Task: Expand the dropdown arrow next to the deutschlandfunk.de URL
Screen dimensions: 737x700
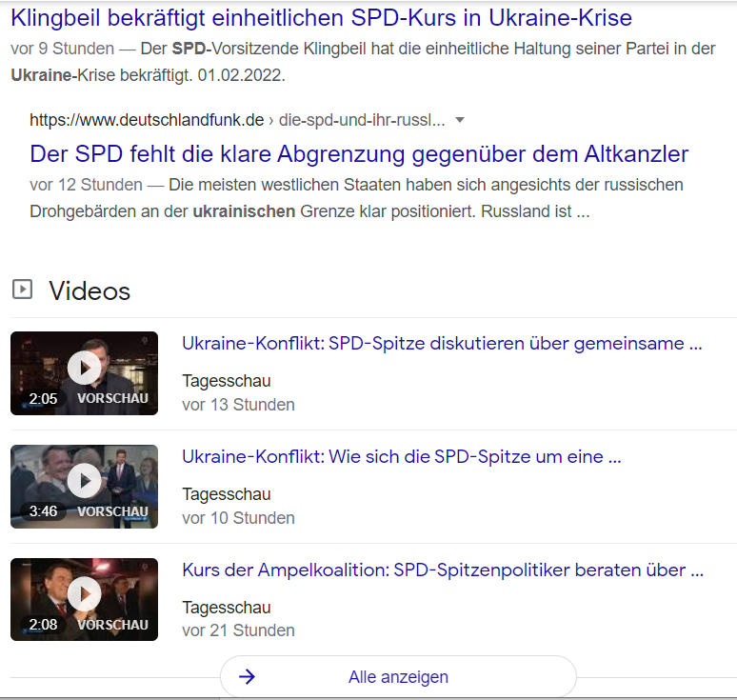Action: 460,120
